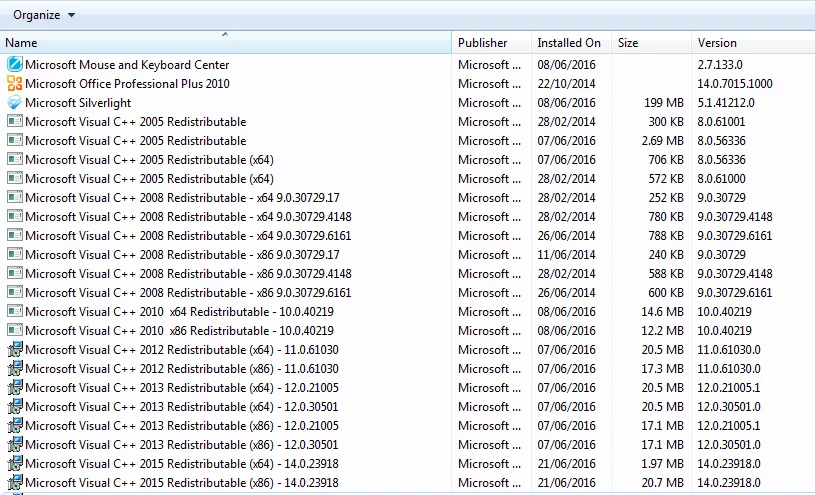
Task: Sort by Version column header
Action: coord(753,43)
